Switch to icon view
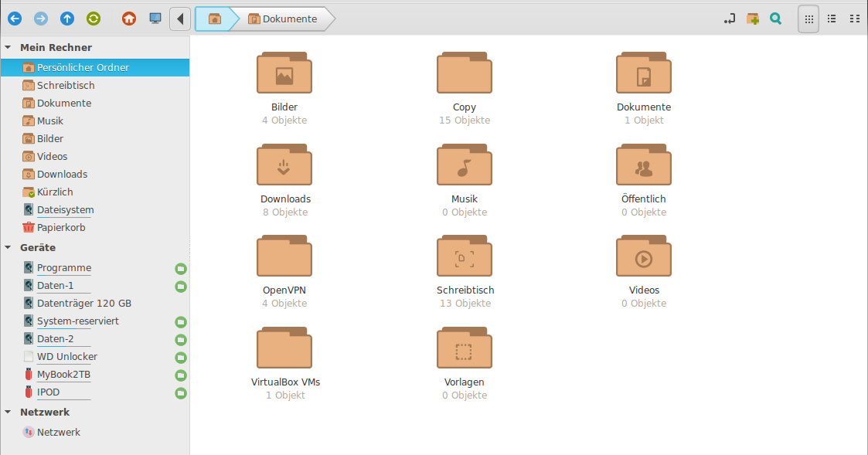The height and width of the screenshot is (455, 868). [x=808, y=19]
